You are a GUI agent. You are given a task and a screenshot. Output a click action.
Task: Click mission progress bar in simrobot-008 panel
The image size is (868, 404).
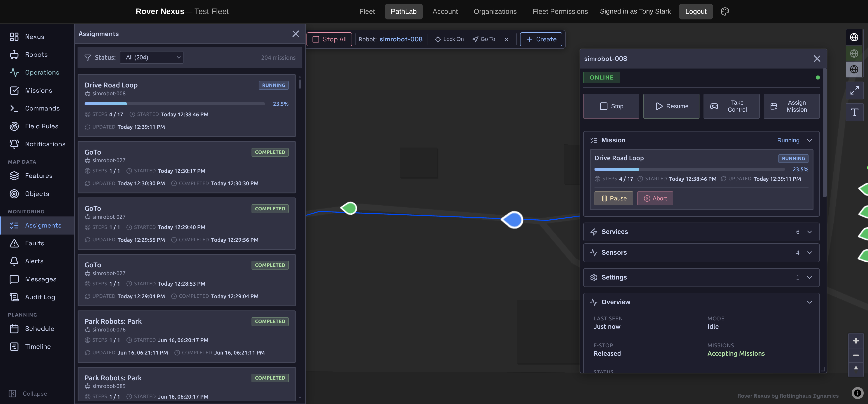pos(690,169)
